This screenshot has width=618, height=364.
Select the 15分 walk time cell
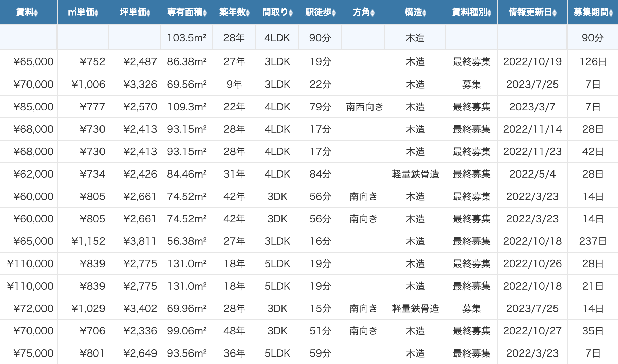(x=321, y=308)
